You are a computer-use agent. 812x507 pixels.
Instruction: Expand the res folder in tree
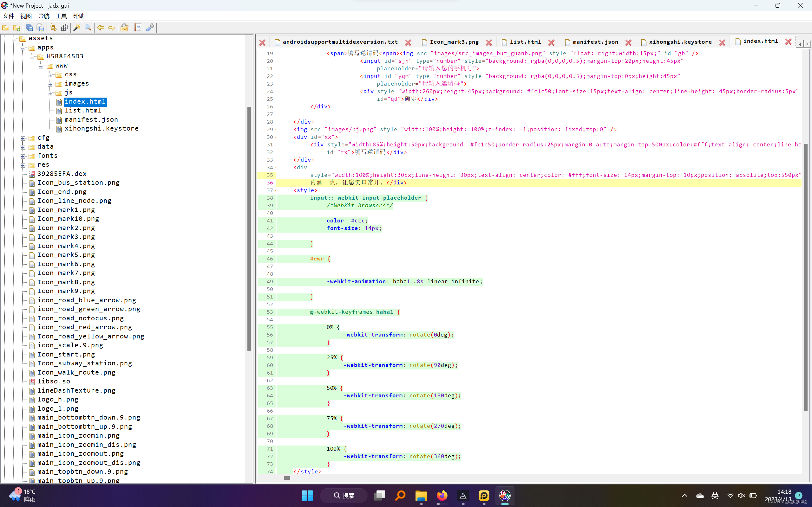(x=23, y=165)
